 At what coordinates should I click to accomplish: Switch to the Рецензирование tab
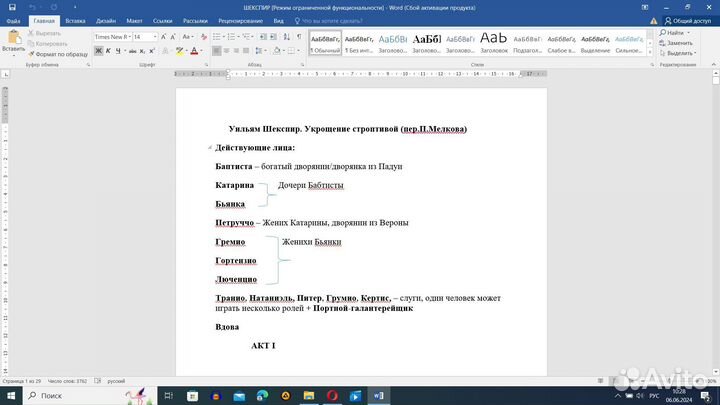click(240, 21)
